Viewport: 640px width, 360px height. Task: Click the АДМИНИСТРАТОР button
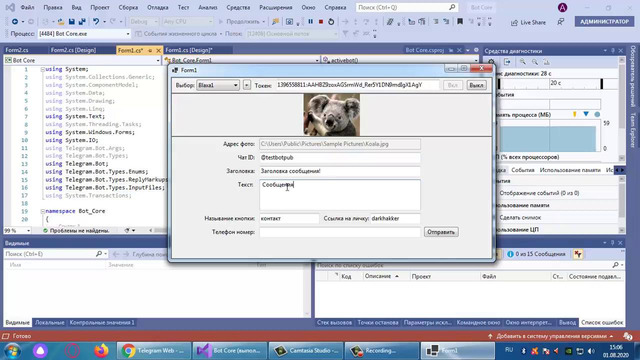(x=604, y=22)
